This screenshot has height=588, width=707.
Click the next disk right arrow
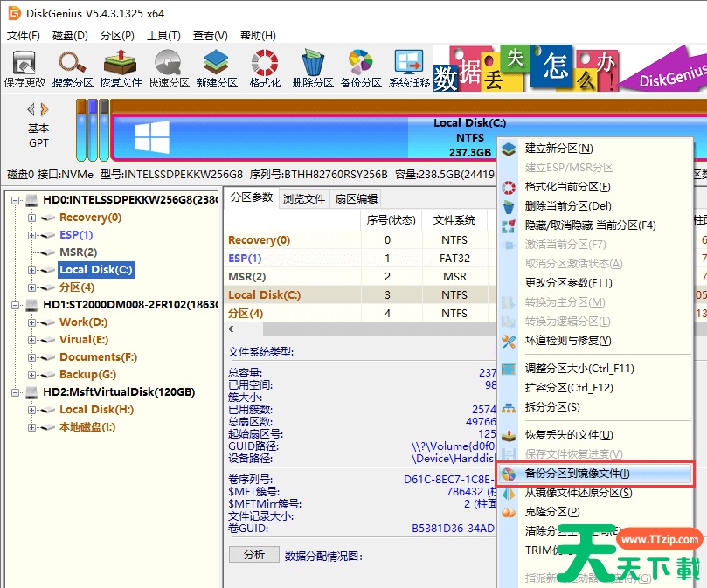click(45, 109)
